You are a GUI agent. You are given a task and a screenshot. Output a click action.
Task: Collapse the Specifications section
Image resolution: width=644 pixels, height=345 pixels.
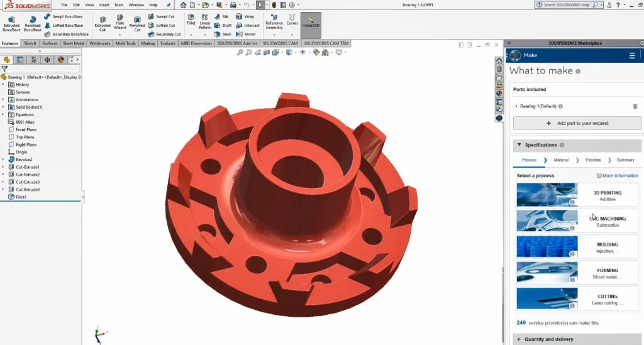point(519,145)
